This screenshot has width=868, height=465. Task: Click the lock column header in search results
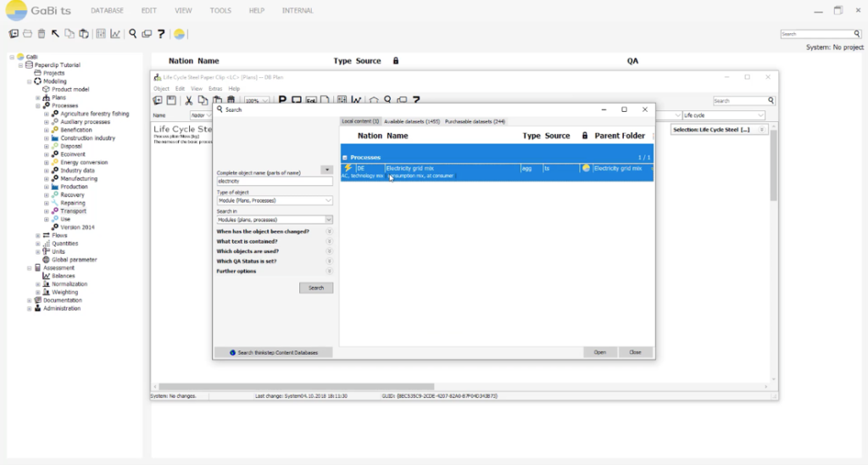(585, 135)
